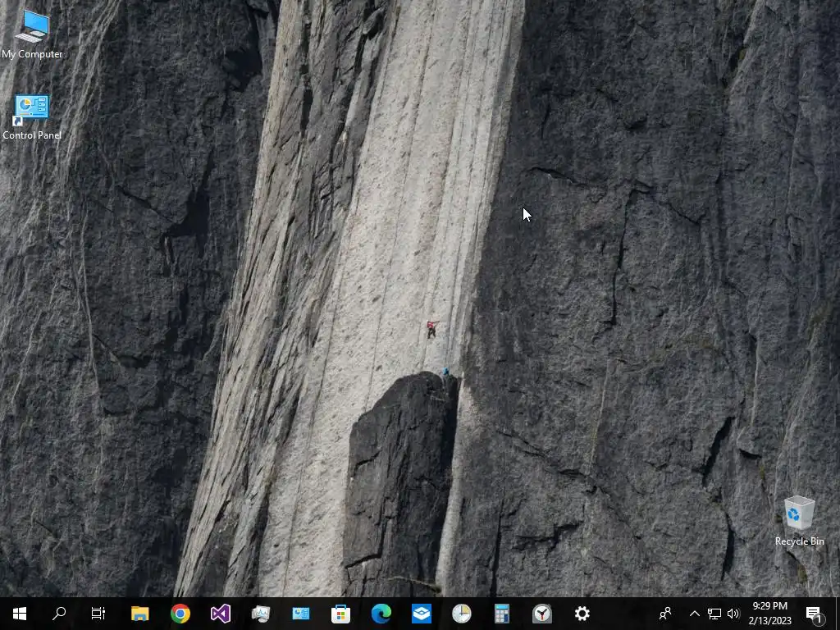Open the pie-clock app on taskbar

pos(461,614)
